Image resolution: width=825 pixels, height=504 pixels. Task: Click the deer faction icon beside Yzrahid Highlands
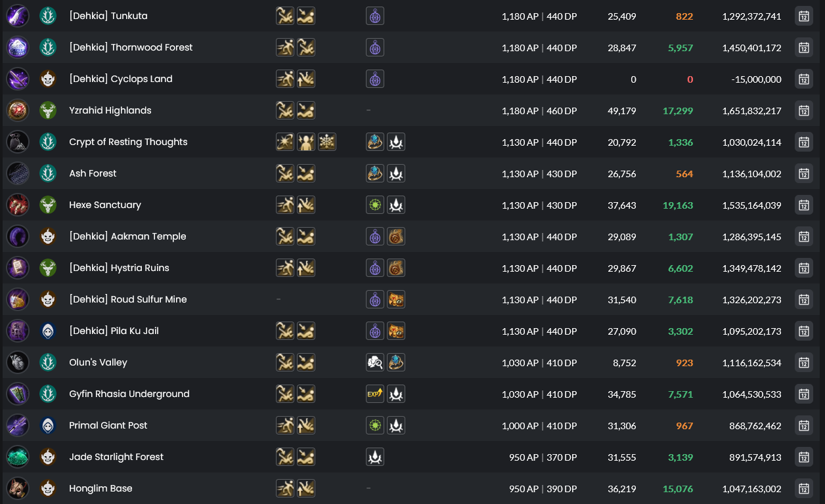coord(48,110)
